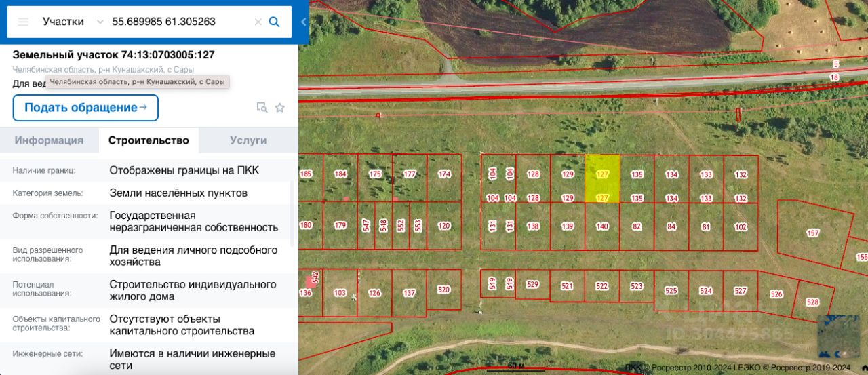Click the coordinates search input field

point(180,22)
